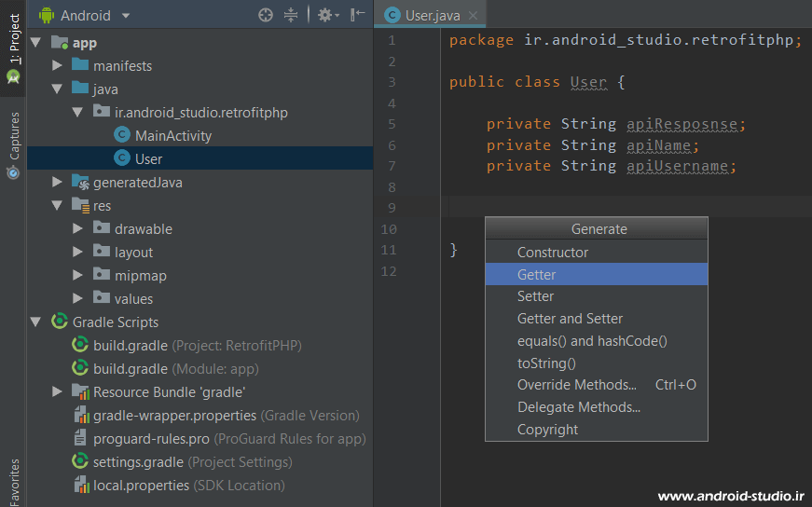Image resolution: width=812 pixels, height=507 pixels.
Task: Click the Captures tool window icon
Action: click(x=13, y=172)
